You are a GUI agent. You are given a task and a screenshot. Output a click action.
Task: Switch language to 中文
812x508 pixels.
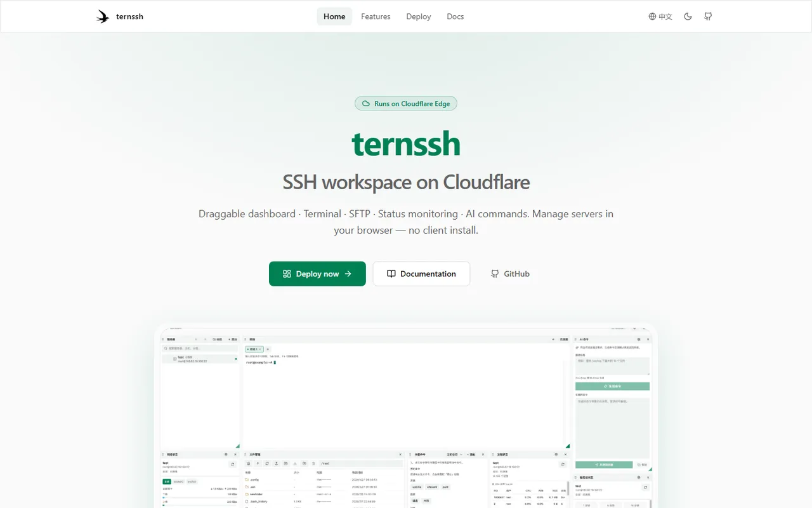tap(660, 17)
